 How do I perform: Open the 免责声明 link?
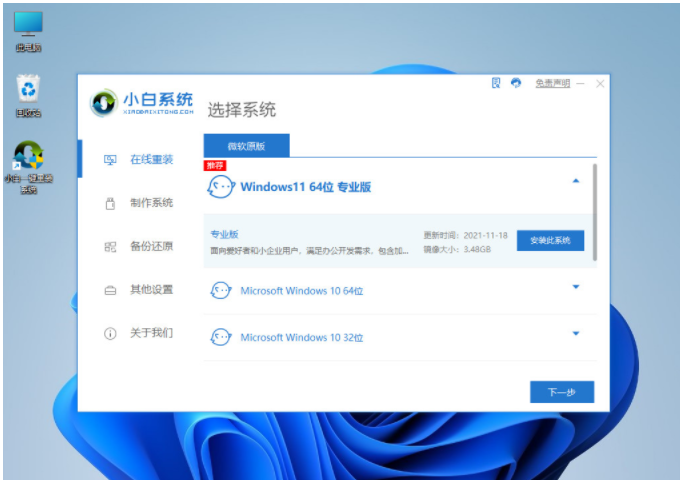[551, 84]
